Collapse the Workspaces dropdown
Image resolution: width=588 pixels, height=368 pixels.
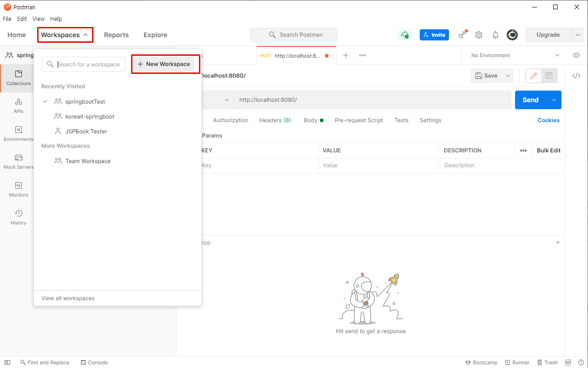(x=65, y=35)
